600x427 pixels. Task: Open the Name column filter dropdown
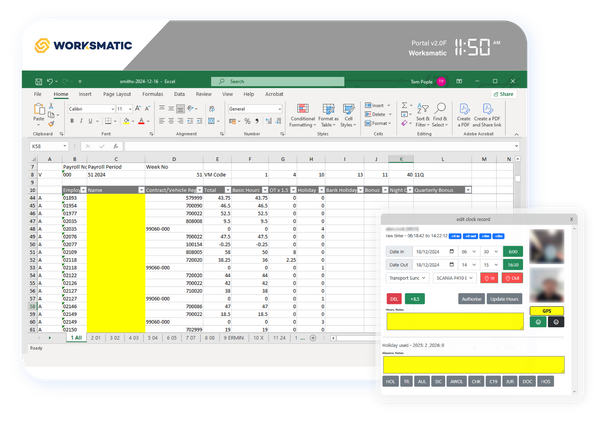141,190
